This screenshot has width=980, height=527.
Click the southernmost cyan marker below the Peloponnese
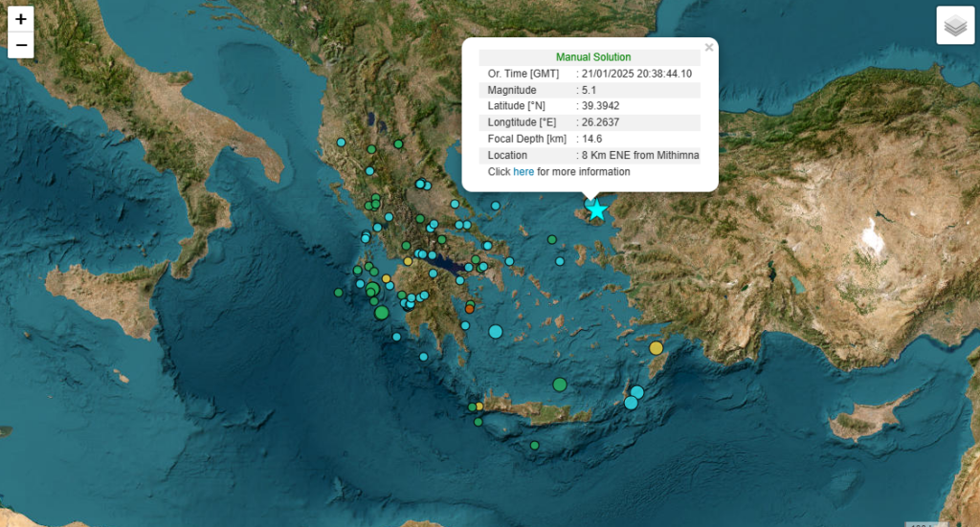click(423, 357)
